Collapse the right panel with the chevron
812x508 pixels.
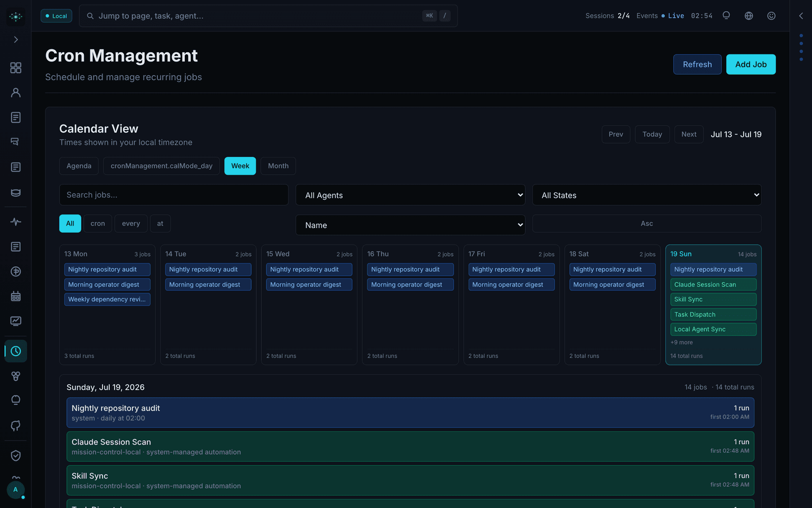tap(801, 16)
